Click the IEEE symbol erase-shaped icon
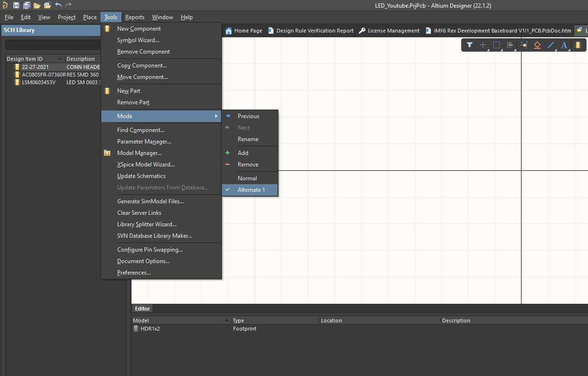 (537, 45)
